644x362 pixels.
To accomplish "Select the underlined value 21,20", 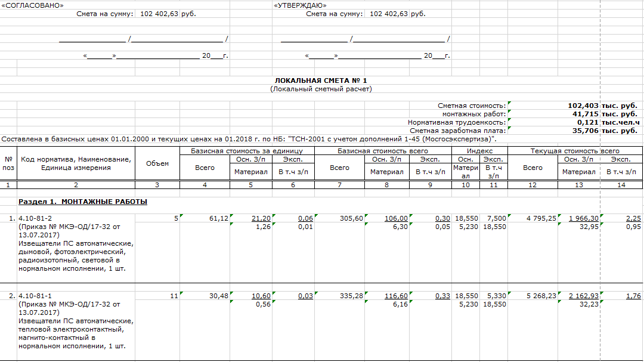I will click(261, 218).
